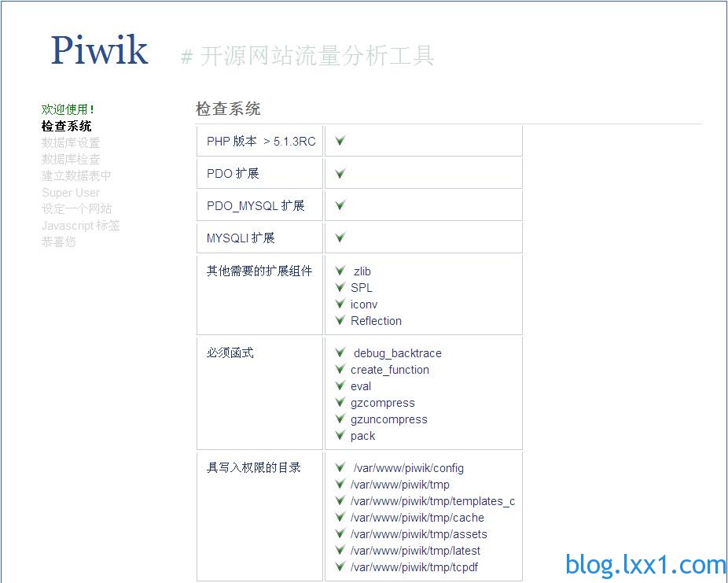This screenshot has width=728, height=583.
Task: Open the 数据库设置 step
Action: click(x=71, y=142)
